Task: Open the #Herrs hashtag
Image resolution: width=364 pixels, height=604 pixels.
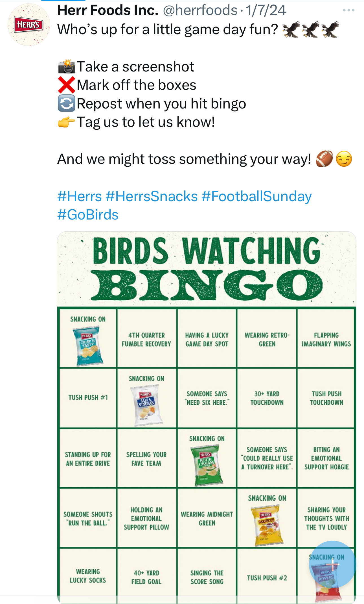Action: click(x=79, y=196)
